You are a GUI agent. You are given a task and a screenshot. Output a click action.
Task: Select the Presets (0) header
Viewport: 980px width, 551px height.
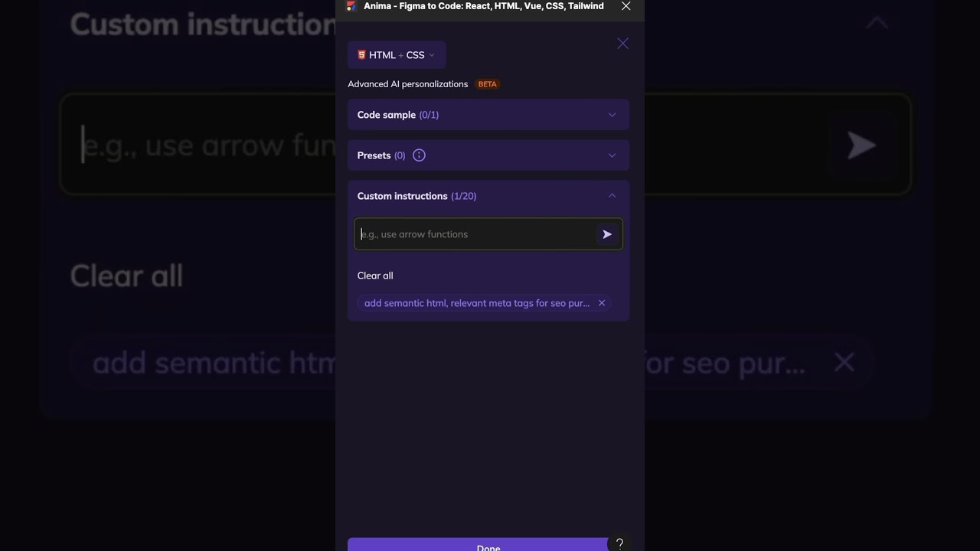[381, 155]
